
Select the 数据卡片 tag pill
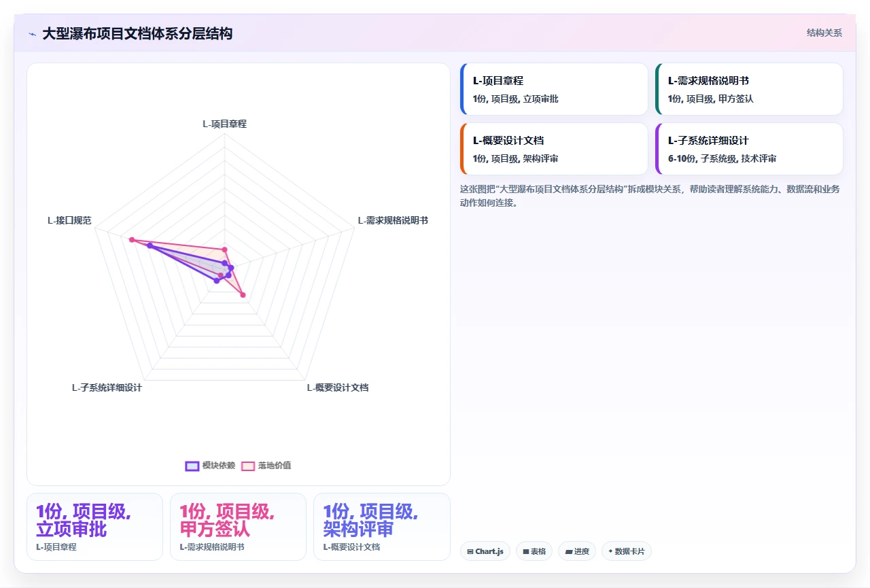point(627,551)
